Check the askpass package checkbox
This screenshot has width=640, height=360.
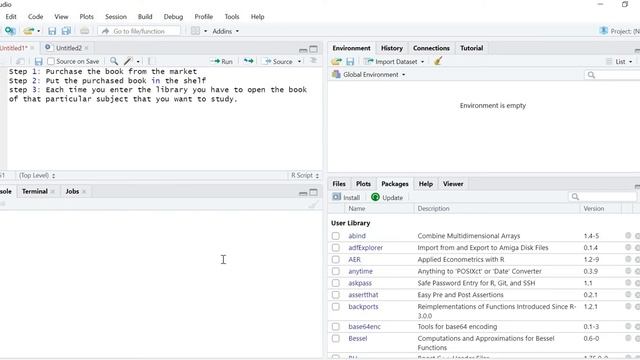click(336, 283)
